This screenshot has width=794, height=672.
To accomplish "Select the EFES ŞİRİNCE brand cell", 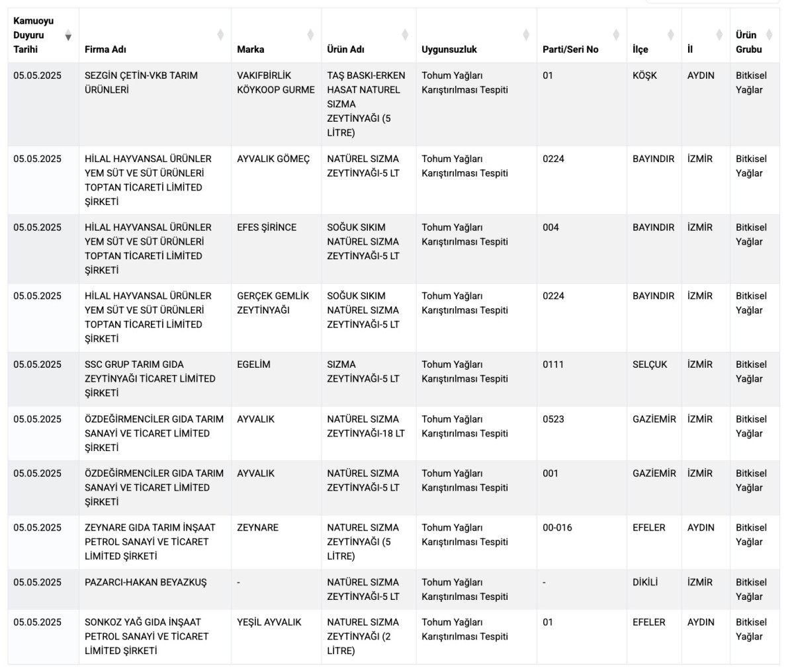I will click(x=267, y=228).
